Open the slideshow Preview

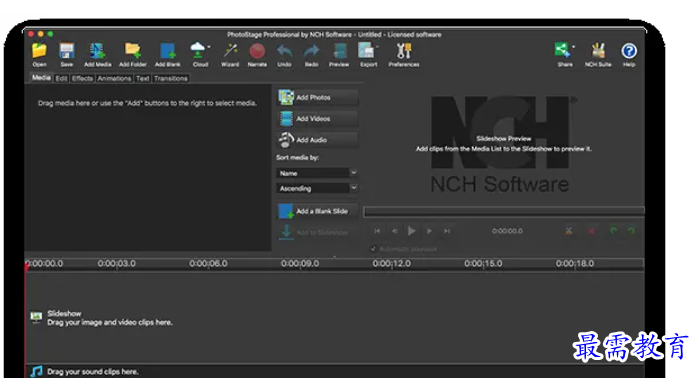tap(339, 54)
